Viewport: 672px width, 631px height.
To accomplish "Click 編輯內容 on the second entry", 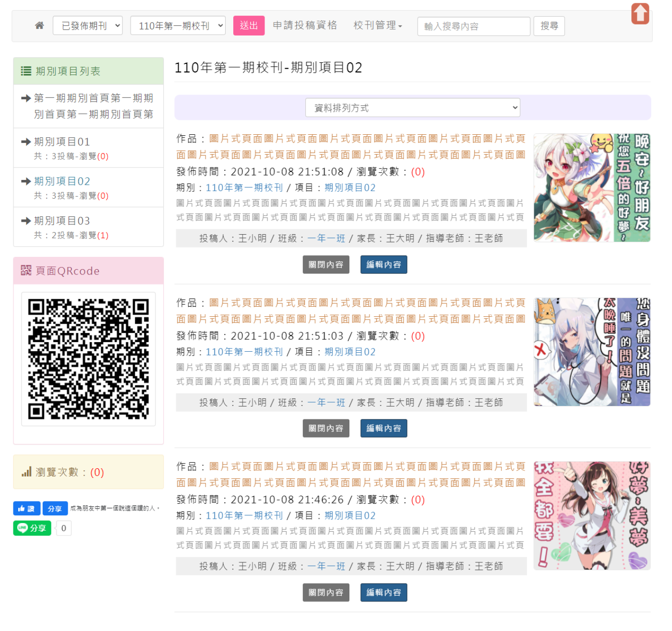I will tap(384, 429).
